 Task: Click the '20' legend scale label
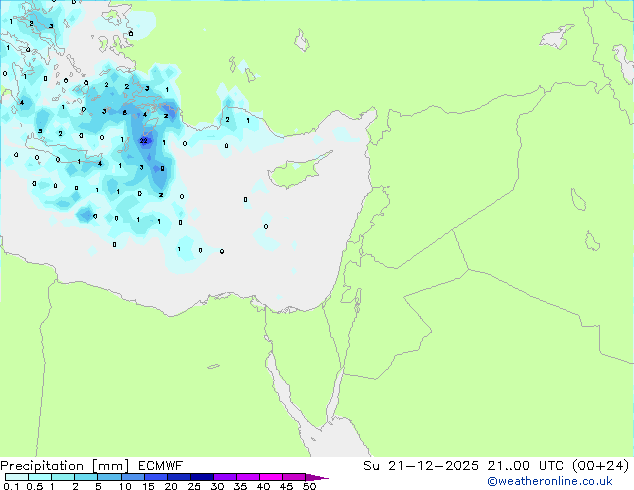171,486
